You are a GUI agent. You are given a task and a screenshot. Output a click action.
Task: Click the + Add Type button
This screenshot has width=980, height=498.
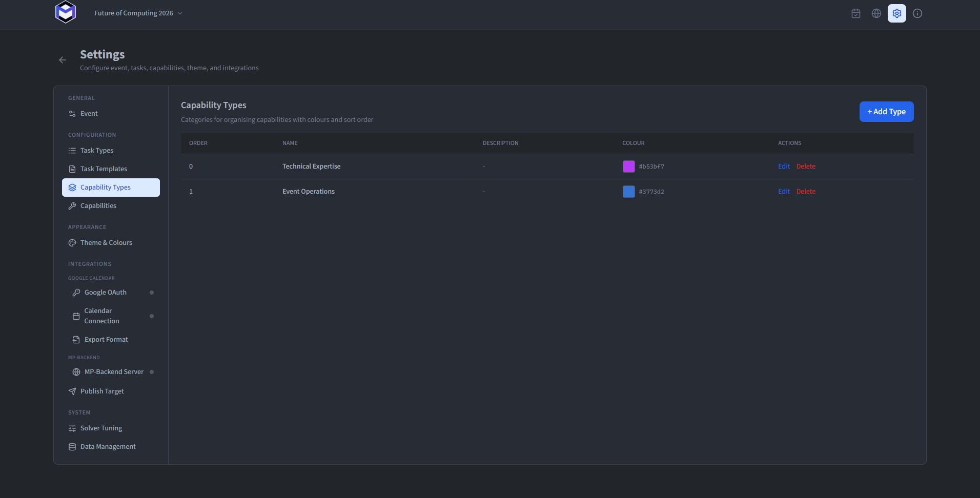point(886,112)
